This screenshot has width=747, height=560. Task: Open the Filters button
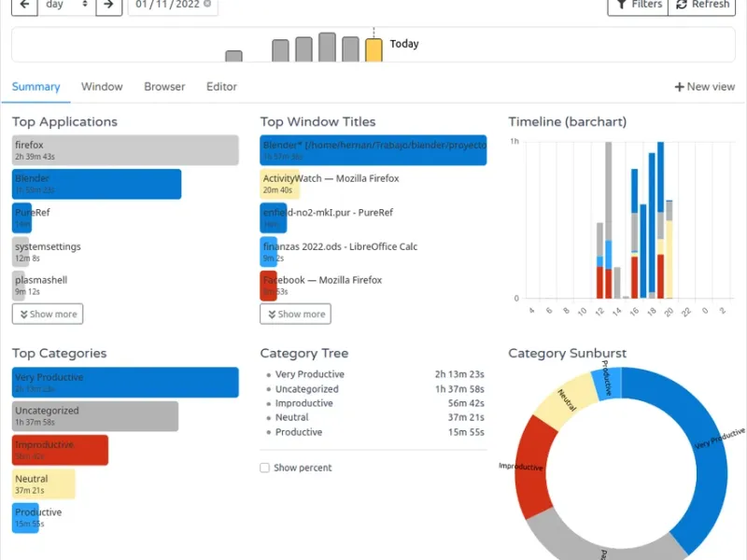point(638,6)
